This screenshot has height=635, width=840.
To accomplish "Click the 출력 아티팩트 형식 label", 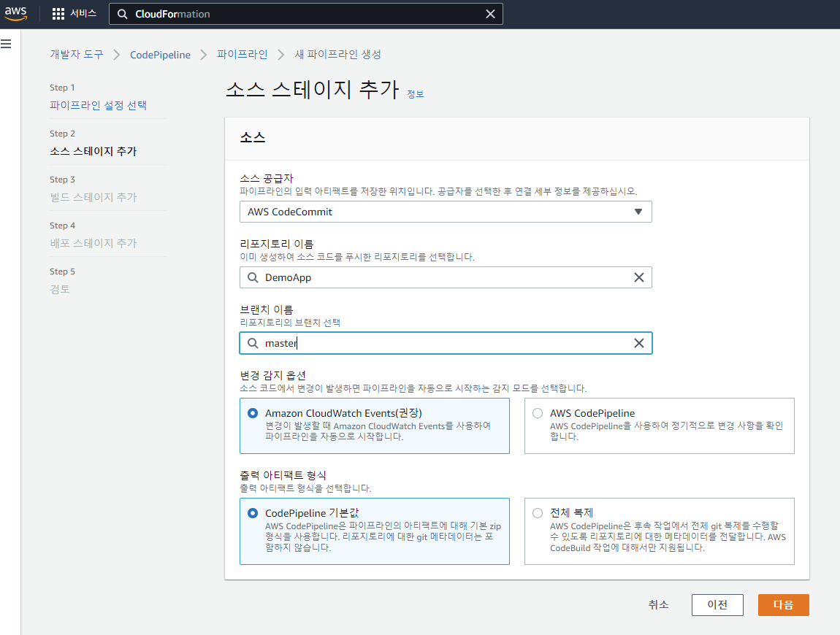I will 283,475.
